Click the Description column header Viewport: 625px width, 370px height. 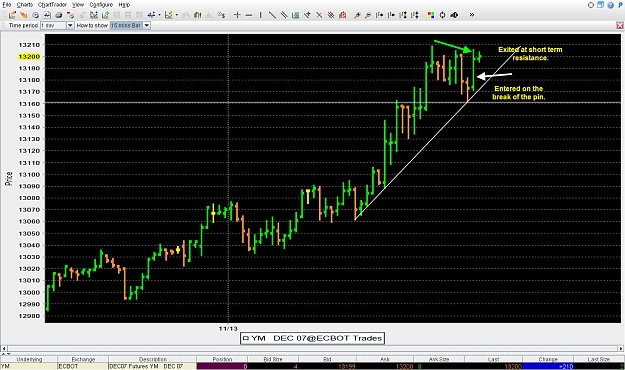tap(153, 359)
